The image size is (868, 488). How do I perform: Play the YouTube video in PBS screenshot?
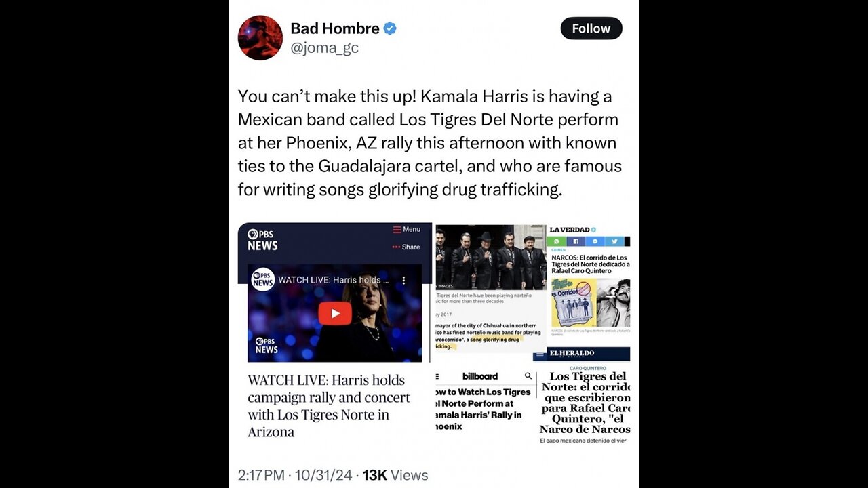[335, 313]
